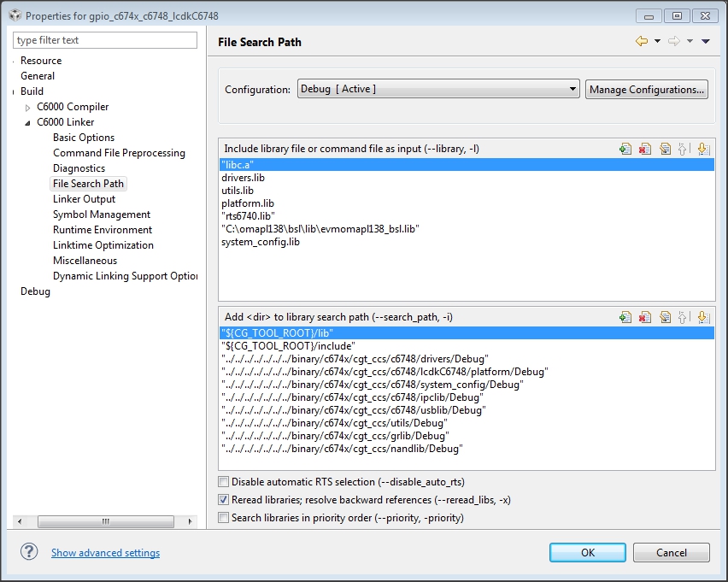Click the tree's horizontal scrollbar thumb
Screen dimensions: 728x582
click(x=106, y=521)
